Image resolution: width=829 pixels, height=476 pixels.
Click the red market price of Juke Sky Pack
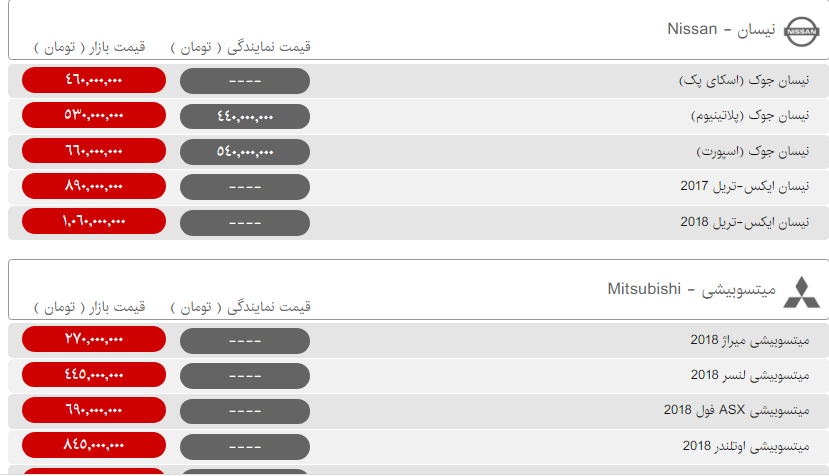point(93,81)
